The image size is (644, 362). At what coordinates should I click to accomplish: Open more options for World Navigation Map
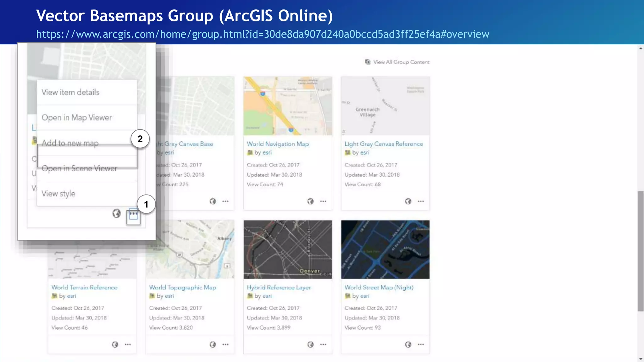point(323,201)
